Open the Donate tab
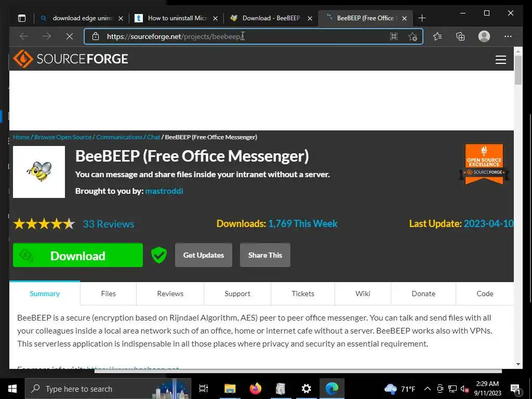Screen dimensions: 532x399 (x=423, y=294)
